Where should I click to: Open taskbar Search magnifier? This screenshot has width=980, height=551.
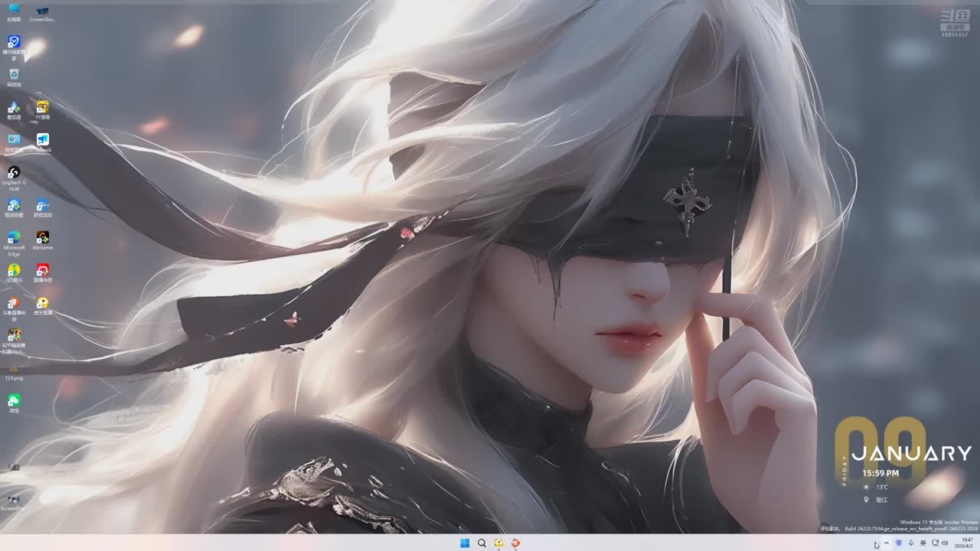(482, 543)
